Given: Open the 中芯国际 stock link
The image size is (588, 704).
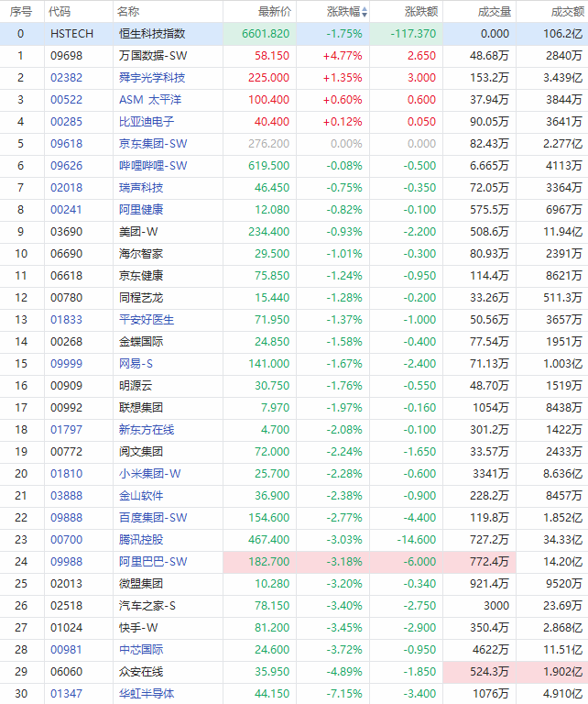Looking at the screenshot, I should (x=141, y=650).
